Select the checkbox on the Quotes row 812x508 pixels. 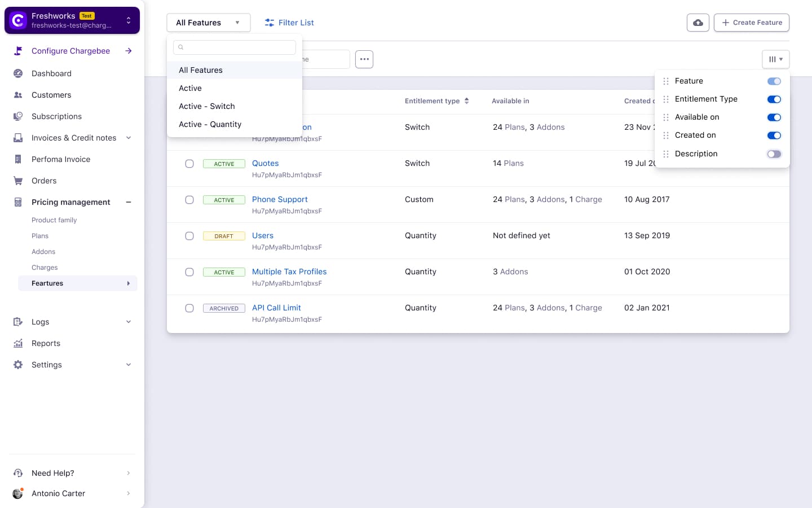[189, 164]
